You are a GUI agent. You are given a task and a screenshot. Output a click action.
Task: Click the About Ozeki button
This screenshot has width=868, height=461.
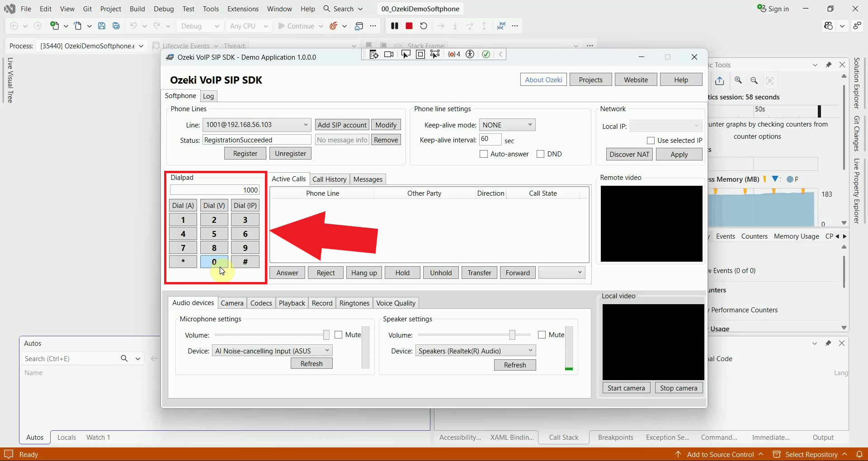(x=543, y=80)
